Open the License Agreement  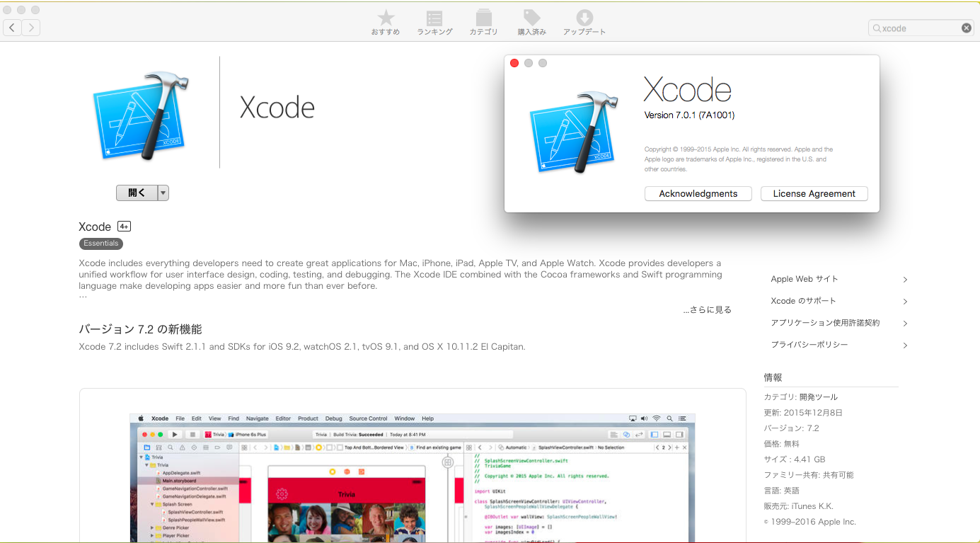[x=814, y=193]
